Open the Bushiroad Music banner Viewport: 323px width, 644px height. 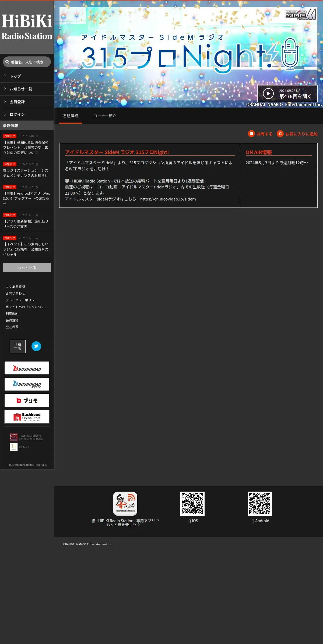point(27,384)
